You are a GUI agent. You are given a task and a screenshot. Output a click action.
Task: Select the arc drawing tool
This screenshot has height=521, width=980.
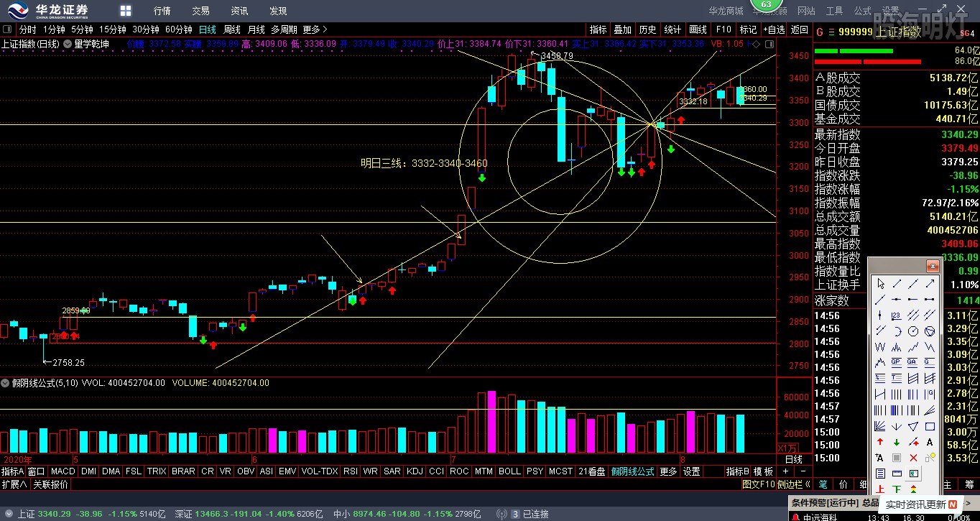coord(897,331)
